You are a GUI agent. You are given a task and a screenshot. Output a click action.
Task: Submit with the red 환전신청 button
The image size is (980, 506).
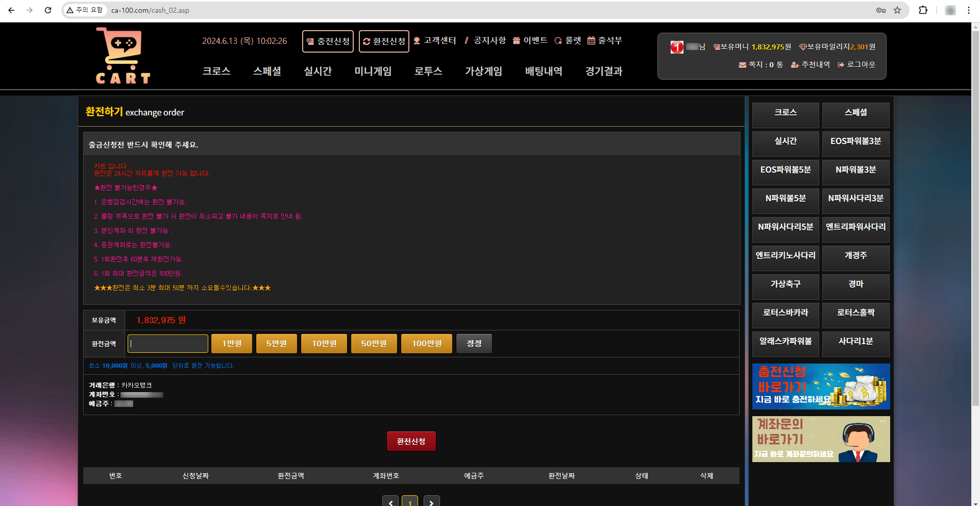(x=411, y=441)
